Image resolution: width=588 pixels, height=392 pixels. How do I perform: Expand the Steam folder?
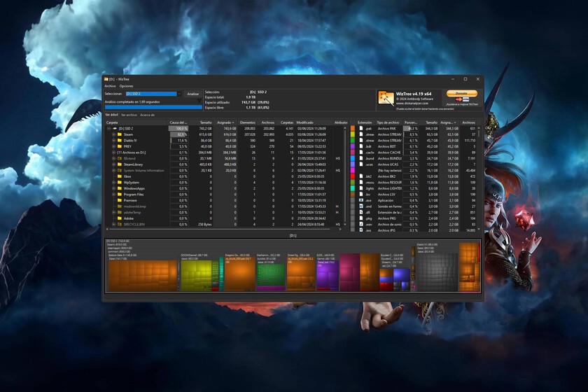pos(114,134)
